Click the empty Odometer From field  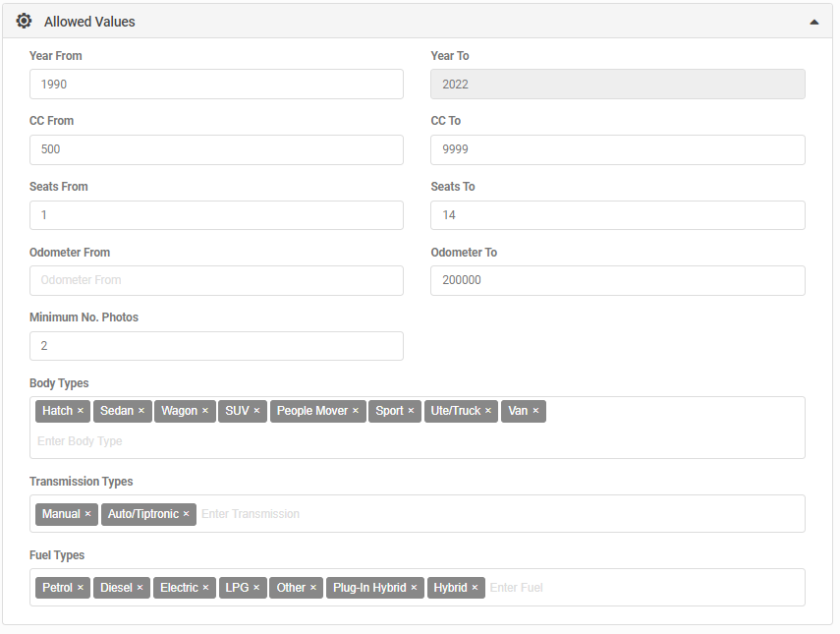point(216,280)
